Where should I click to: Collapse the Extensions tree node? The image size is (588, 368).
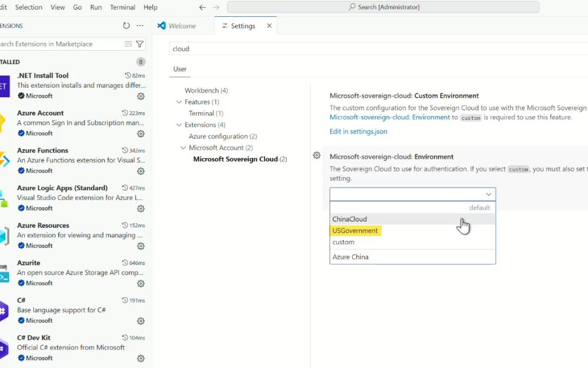[x=179, y=125]
